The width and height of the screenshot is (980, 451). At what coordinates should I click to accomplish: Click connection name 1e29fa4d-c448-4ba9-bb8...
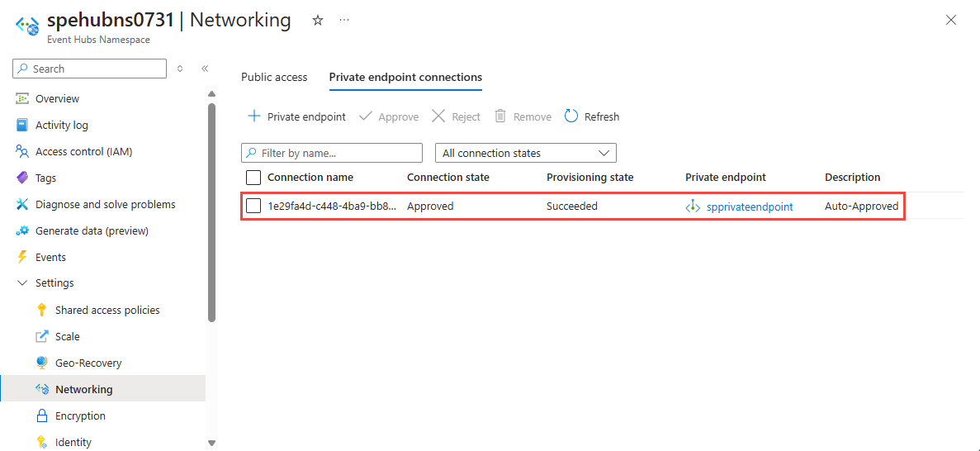[x=332, y=207]
